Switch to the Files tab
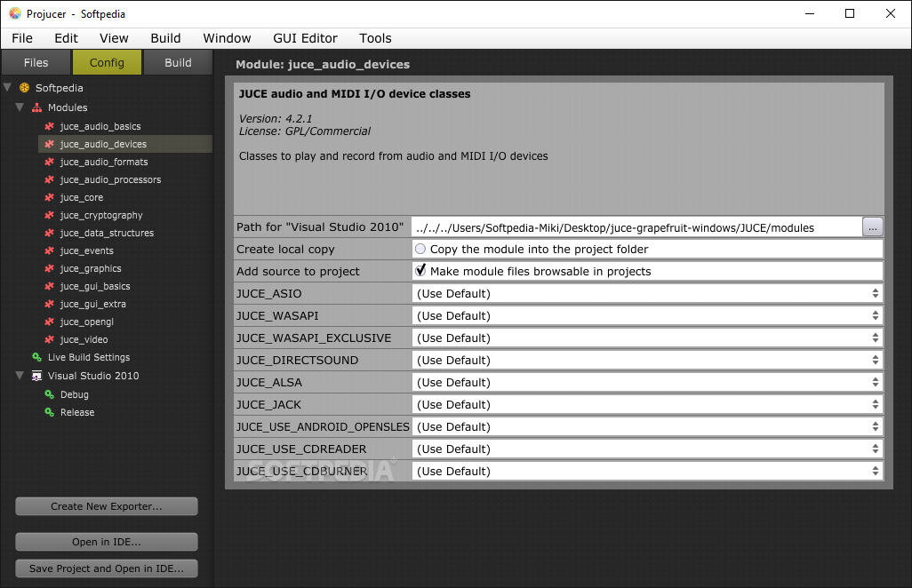Image resolution: width=912 pixels, height=588 pixels. pos(36,62)
